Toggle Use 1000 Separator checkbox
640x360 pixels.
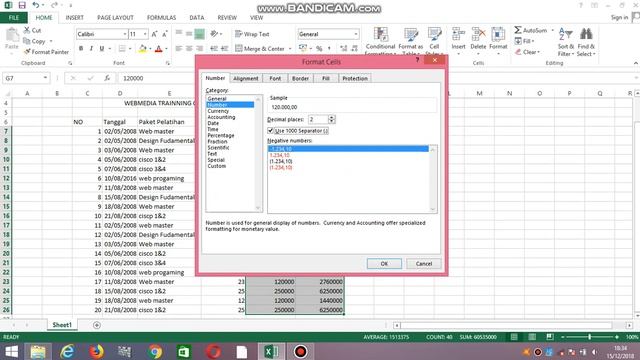point(270,131)
